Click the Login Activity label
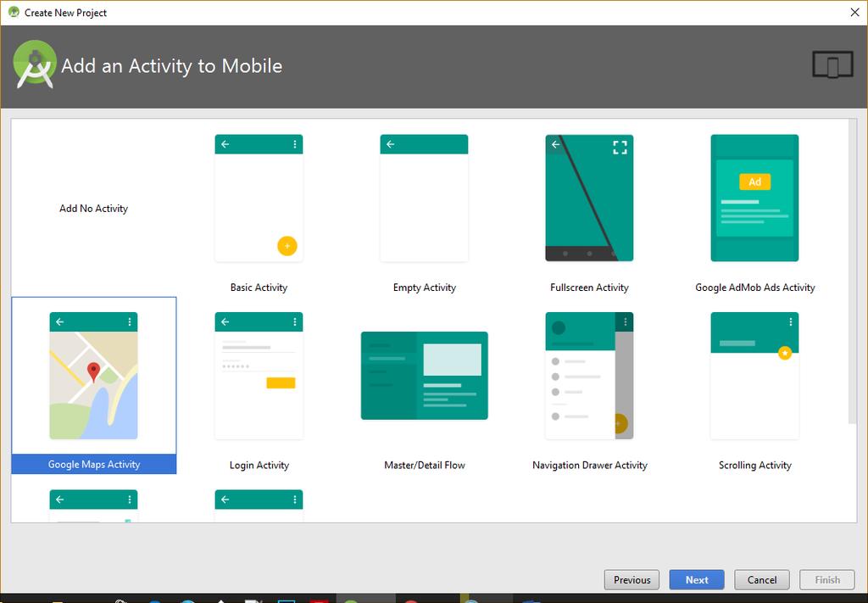 (259, 465)
